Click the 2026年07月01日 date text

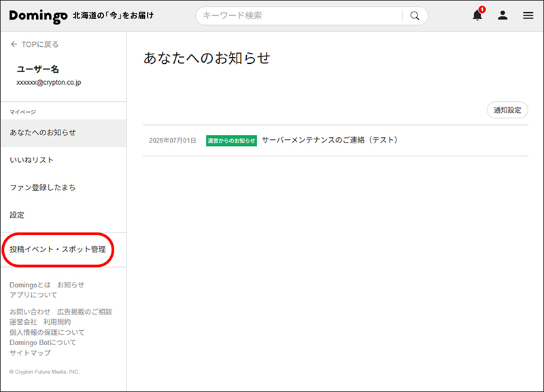pos(173,141)
